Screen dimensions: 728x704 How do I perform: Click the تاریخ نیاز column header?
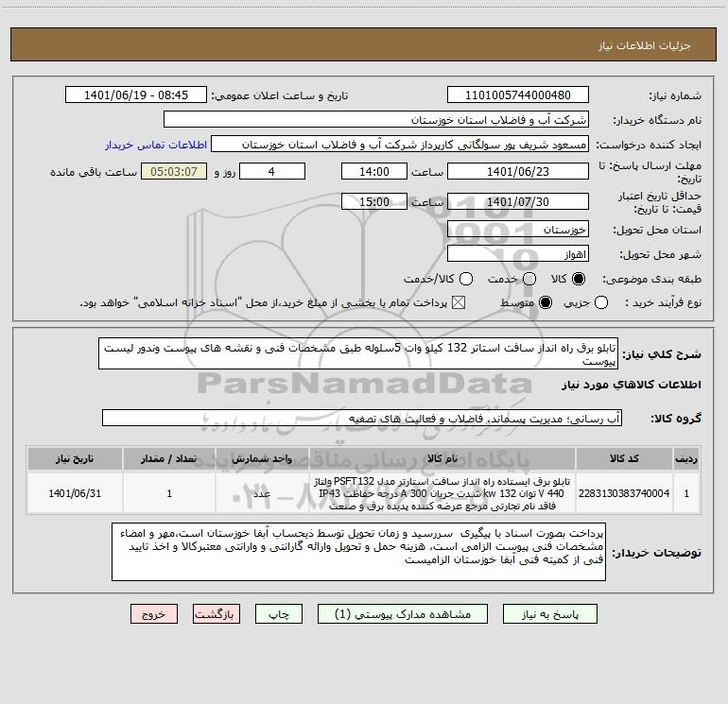coord(75,458)
